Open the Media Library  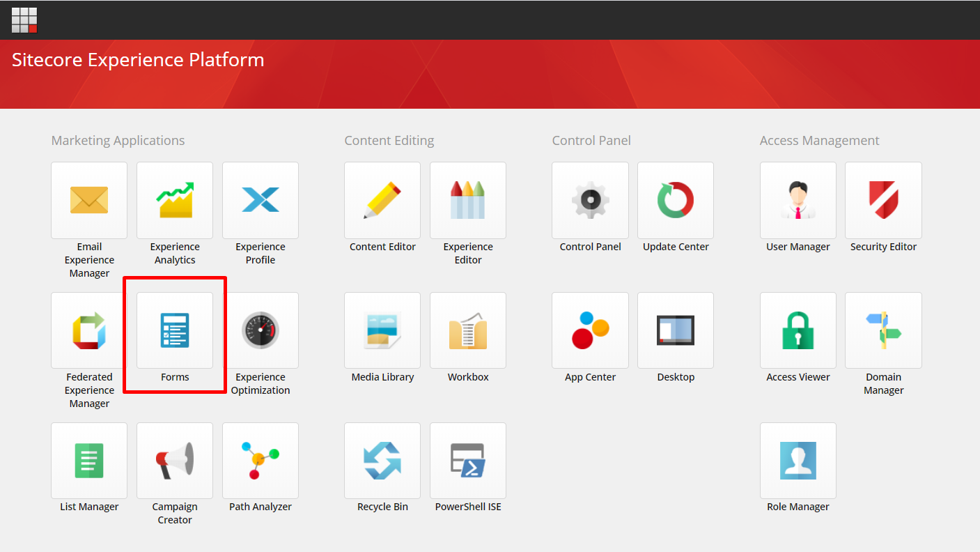click(382, 330)
